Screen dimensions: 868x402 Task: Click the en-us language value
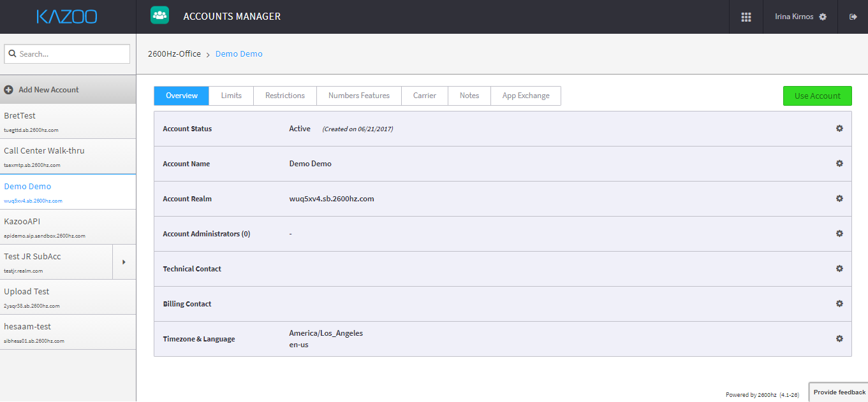pos(299,345)
